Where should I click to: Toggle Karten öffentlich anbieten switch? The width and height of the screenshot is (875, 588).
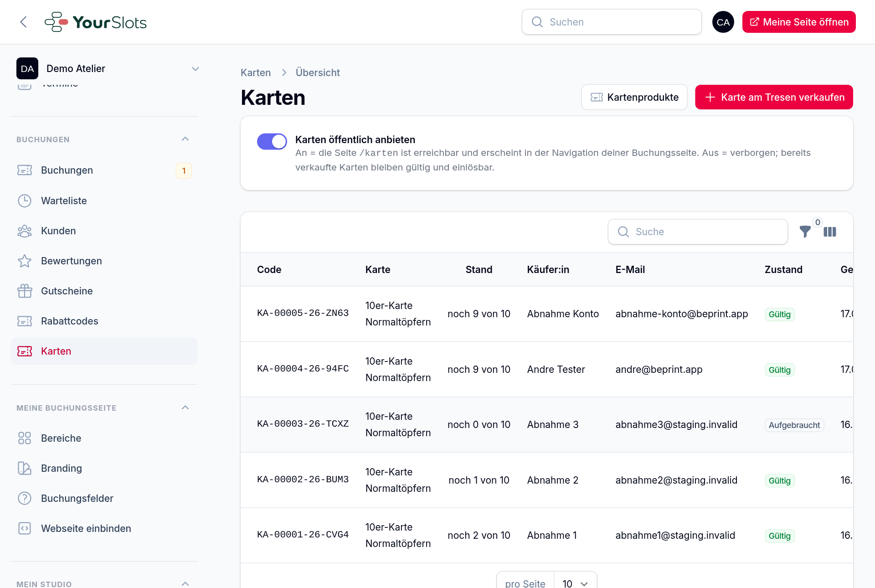[272, 141]
